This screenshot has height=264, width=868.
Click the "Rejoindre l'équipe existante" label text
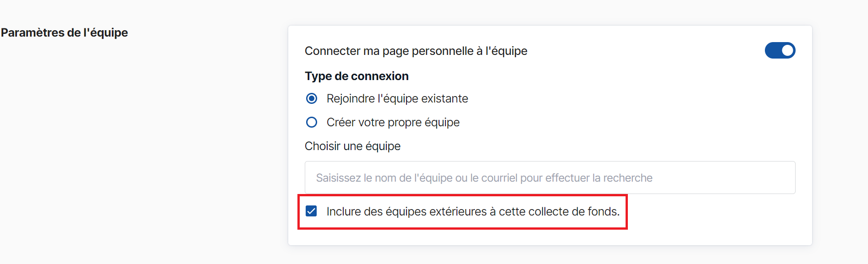point(397,98)
